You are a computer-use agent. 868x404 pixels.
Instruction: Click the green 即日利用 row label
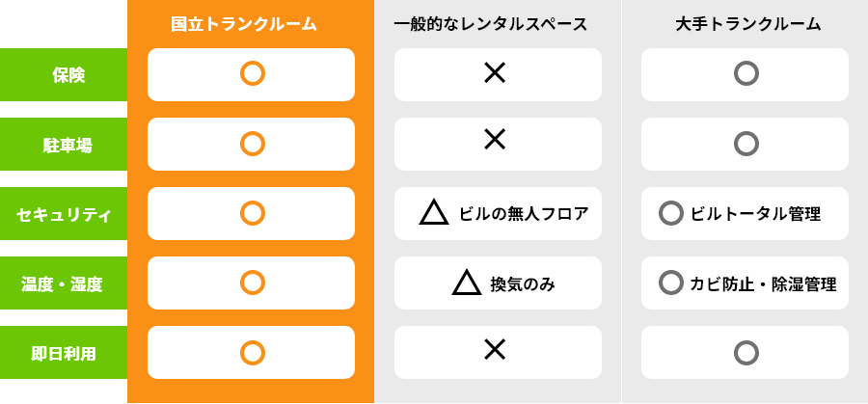[x=64, y=353]
